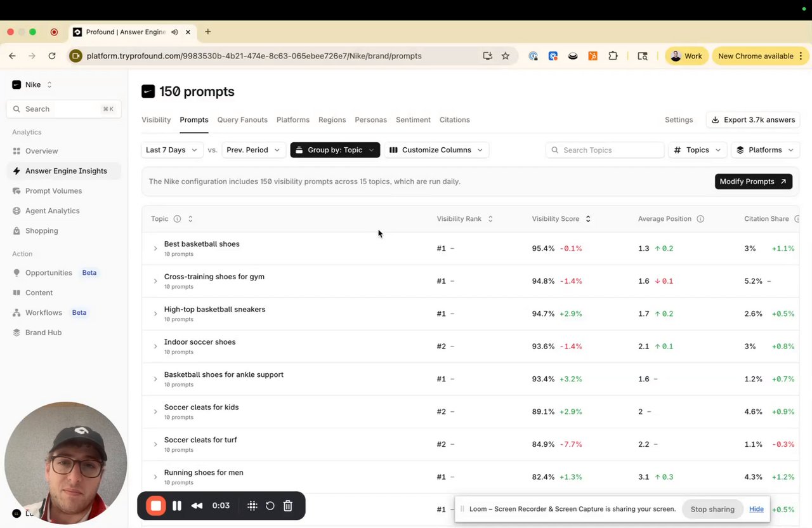Select the Answer Engine Insights sparkle icon
This screenshot has width=812, height=528.
[x=16, y=171]
